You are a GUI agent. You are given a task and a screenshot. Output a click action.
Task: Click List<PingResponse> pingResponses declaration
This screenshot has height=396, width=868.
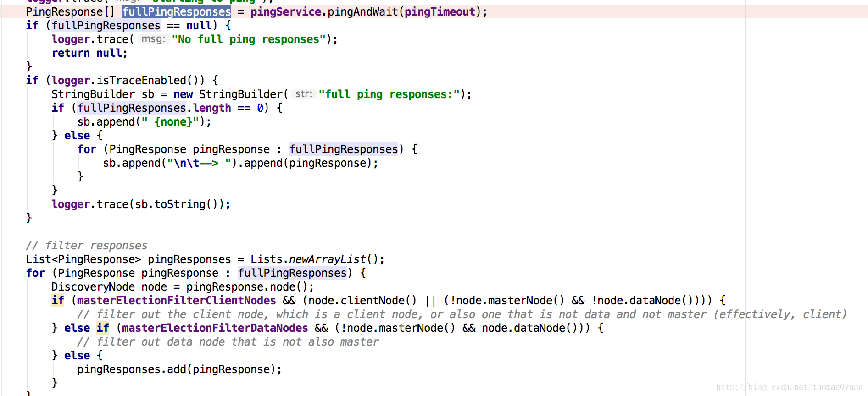click(x=128, y=259)
